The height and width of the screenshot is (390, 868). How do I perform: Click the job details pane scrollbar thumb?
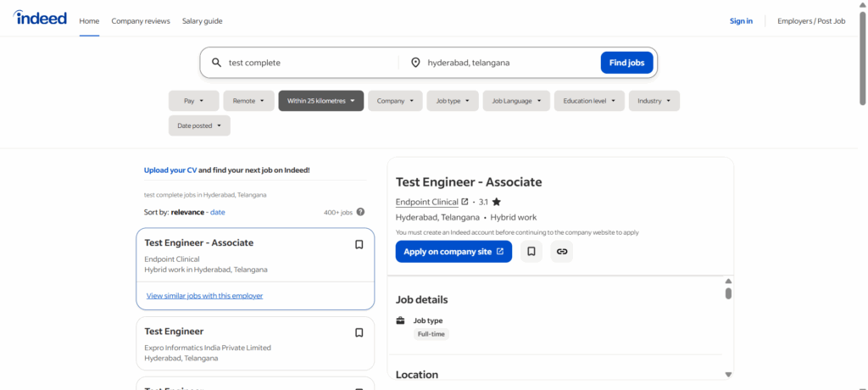click(x=728, y=293)
